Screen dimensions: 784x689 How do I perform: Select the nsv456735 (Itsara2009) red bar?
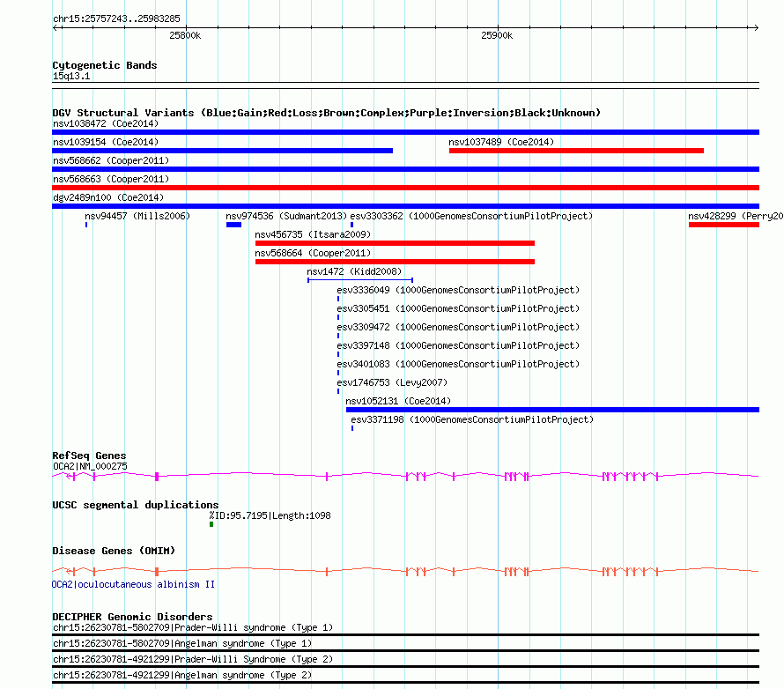[x=395, y=243]
